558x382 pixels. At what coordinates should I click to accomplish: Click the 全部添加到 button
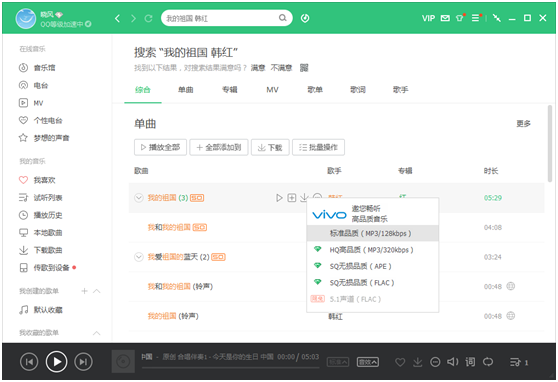219,147
